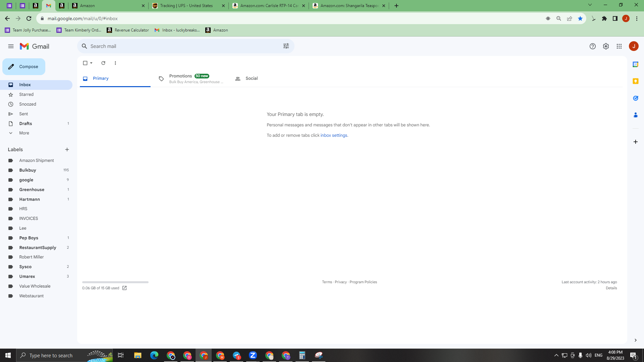Open Google Keep side panel
644x362 pixels.
(635, 81)
